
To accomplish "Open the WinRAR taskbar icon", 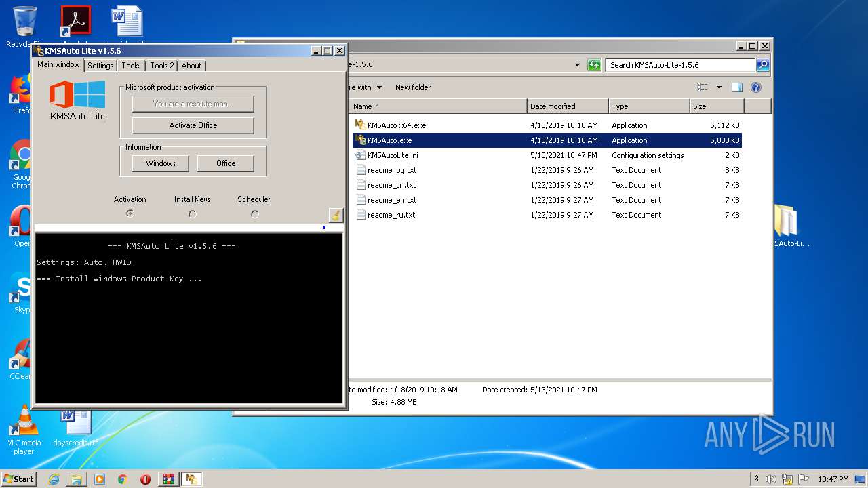I will pyautogui.click(x=168, y=479).
